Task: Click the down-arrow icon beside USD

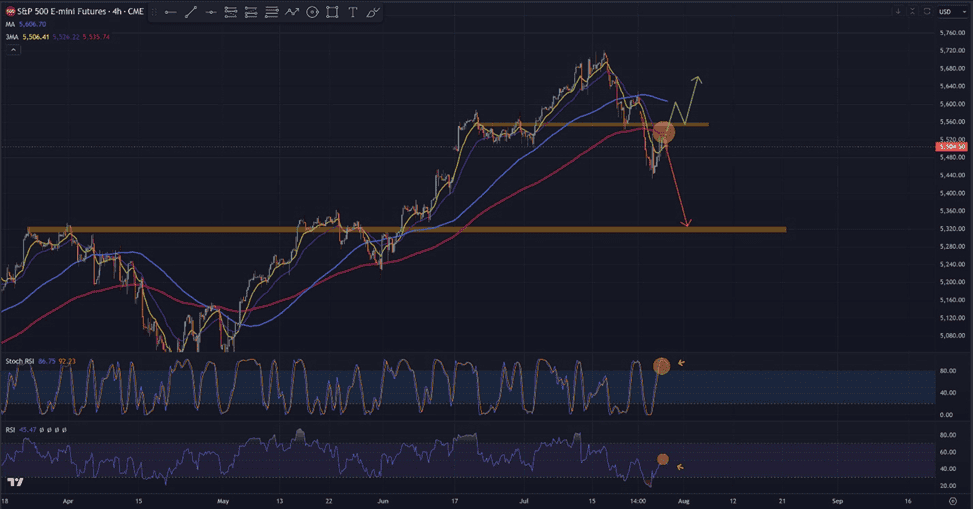Action: [897, 11]
